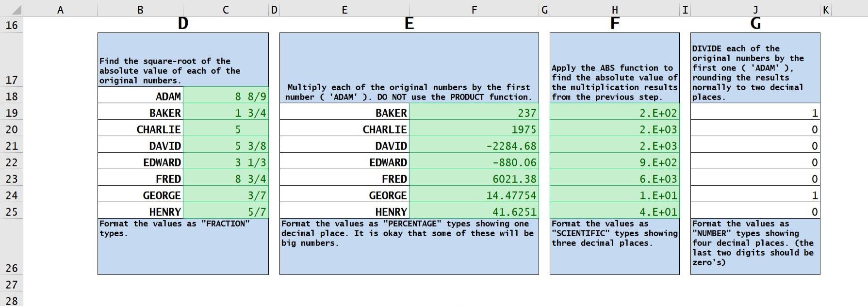Select column A header
Image resolution: width=868 pixels, height=306 pixels.
point(60,10)
